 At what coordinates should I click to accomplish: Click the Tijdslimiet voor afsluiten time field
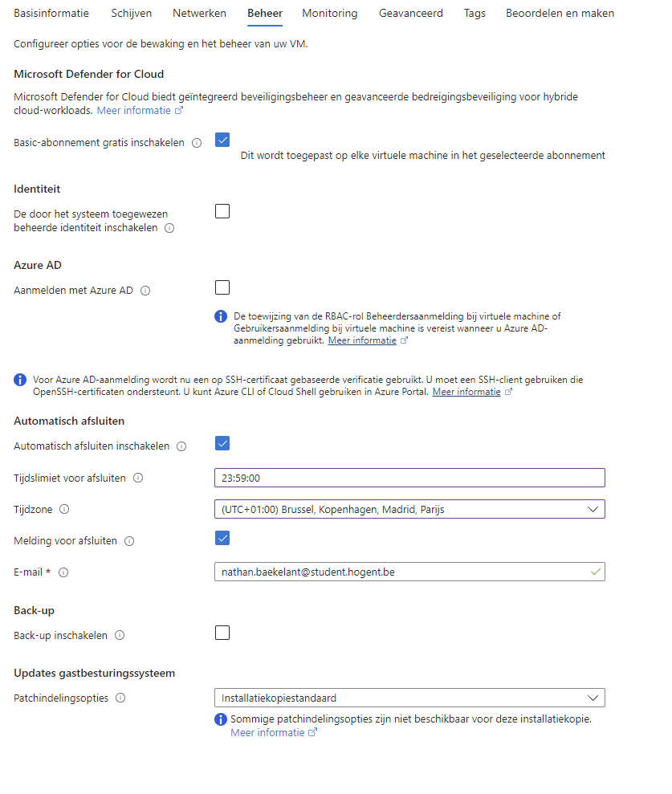(409, 478)
